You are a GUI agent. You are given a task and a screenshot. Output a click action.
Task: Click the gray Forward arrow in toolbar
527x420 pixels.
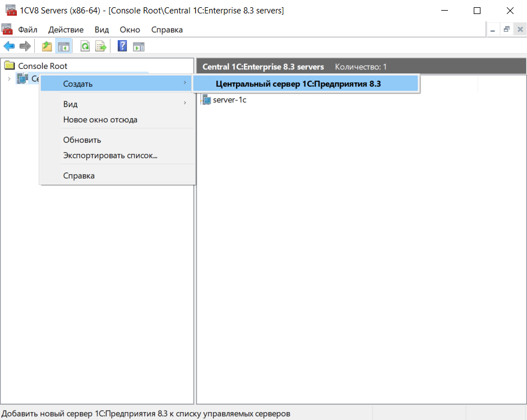[x=25, y=46]
